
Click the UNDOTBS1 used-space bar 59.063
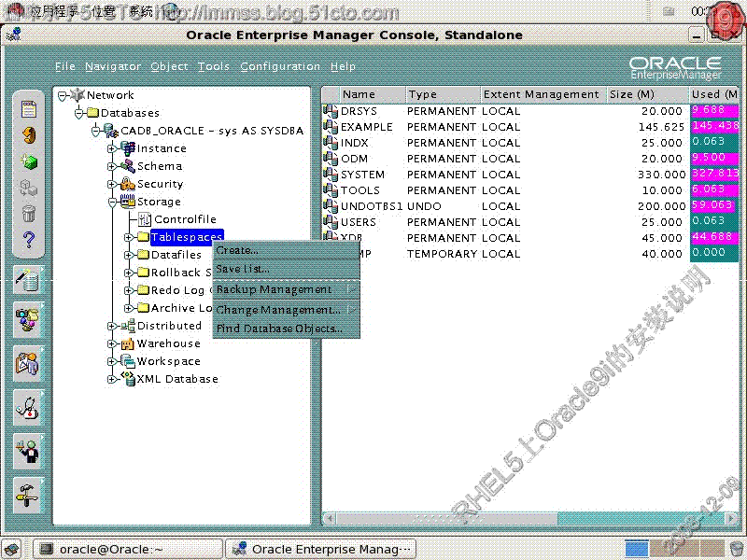(x=714, y=205)
